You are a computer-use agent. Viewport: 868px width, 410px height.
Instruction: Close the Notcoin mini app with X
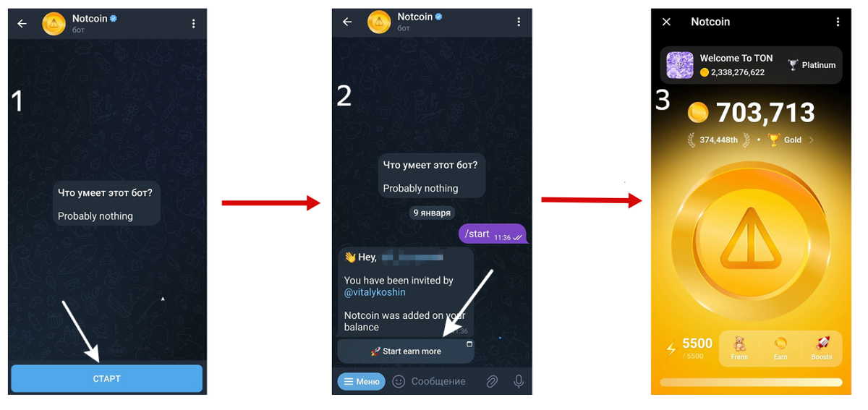click(x=667, y=22)
